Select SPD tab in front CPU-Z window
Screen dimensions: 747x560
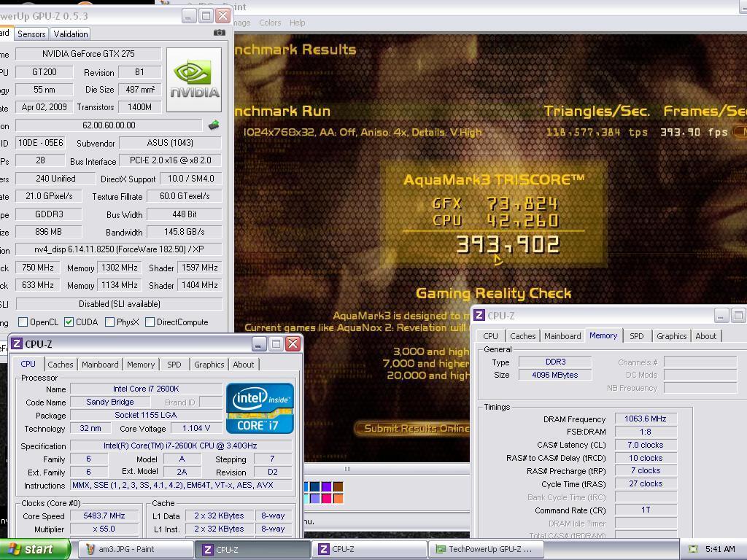pyautogui.click(x=174, y=365)
